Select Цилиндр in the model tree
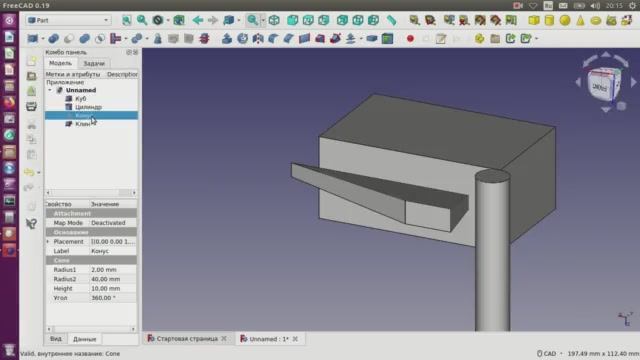This screenshot has height=360, width=640. (x=88, y=107)
